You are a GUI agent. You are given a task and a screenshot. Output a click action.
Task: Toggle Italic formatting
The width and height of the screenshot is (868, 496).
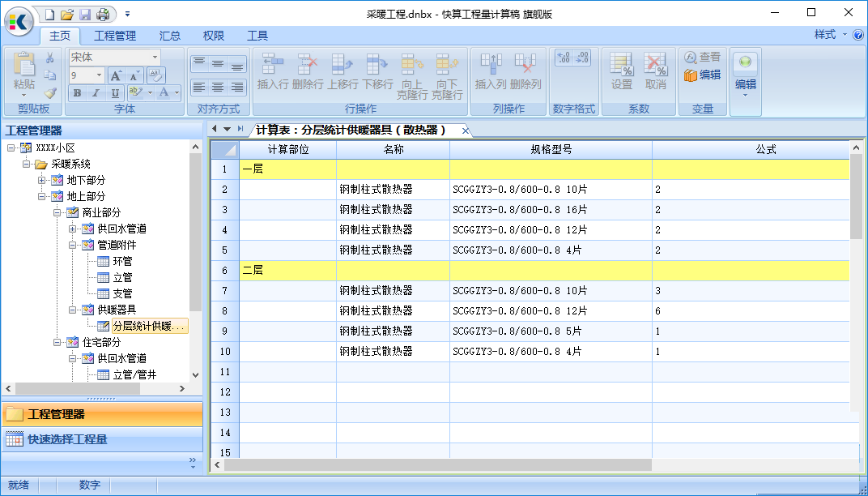(x=96, y=92)
